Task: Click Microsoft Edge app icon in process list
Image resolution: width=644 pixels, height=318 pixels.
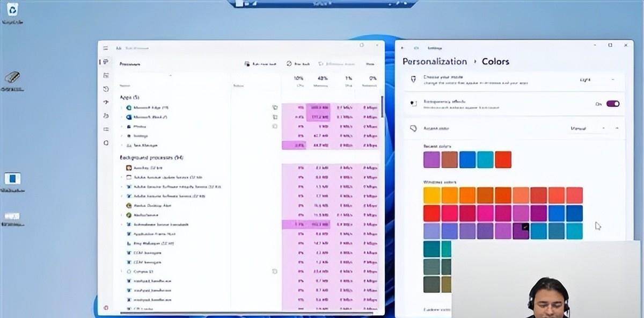Action: pyautogui.click(x=129, y=108)
